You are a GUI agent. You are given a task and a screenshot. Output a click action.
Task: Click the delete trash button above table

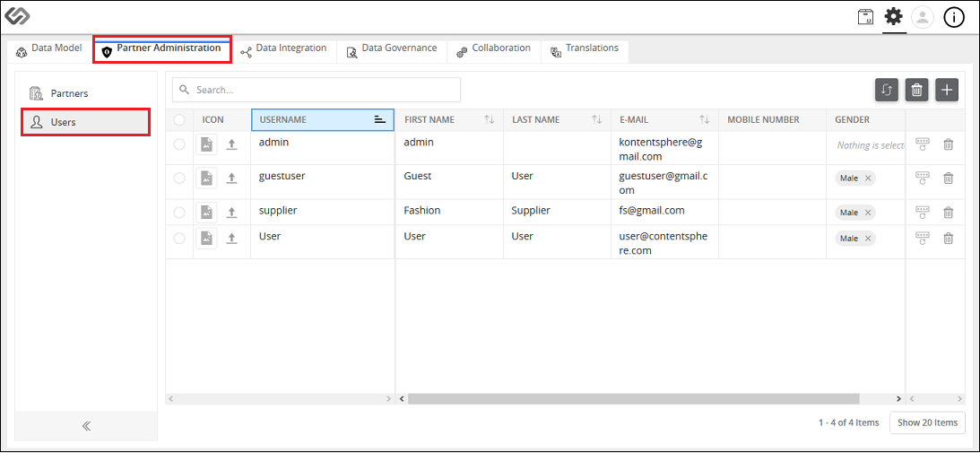coord(917,90)
